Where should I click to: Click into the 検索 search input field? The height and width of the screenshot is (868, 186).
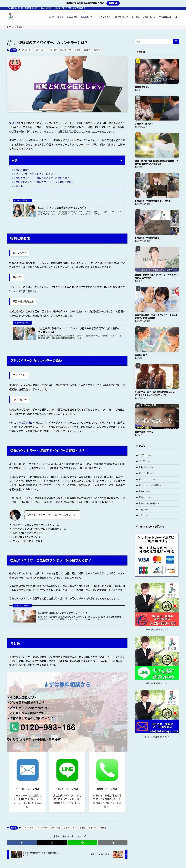click(154, 41)
